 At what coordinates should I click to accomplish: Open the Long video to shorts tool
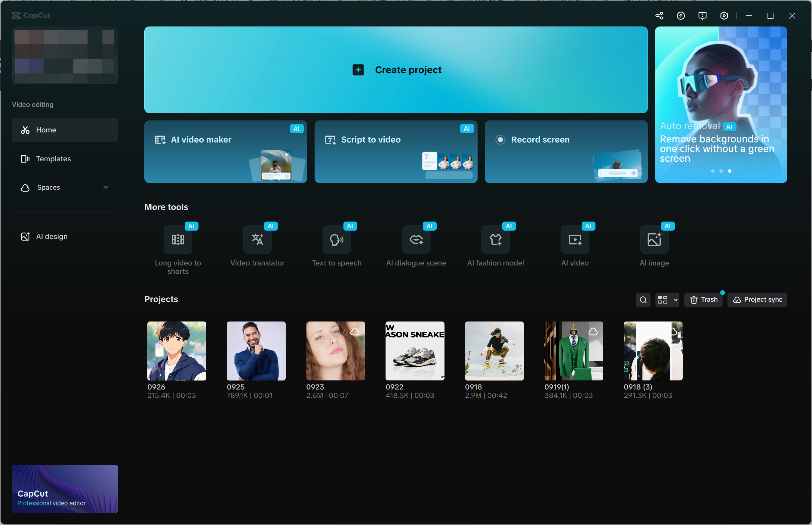[178, 240]
